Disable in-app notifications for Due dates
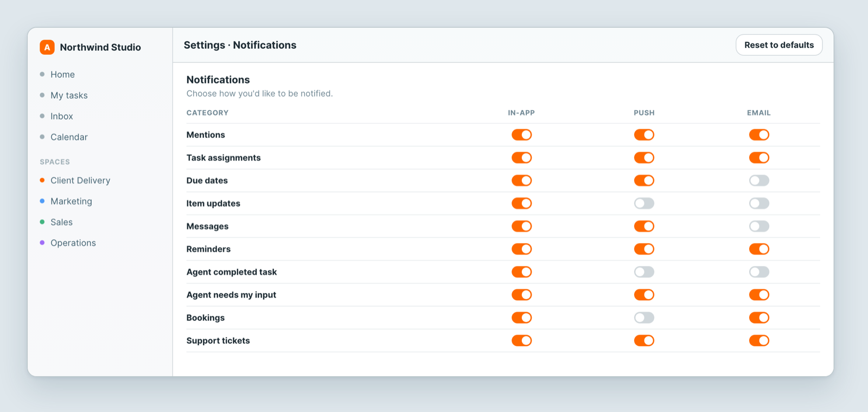 tap(522, 181)
